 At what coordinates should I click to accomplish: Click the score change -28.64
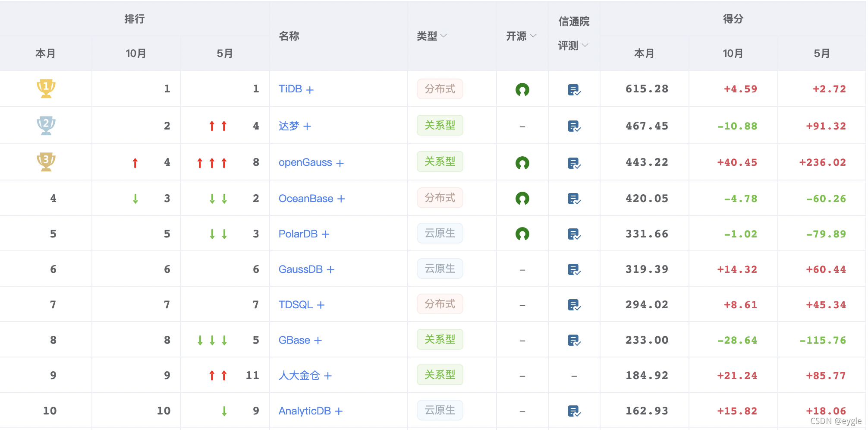click(x=737, y=340)
